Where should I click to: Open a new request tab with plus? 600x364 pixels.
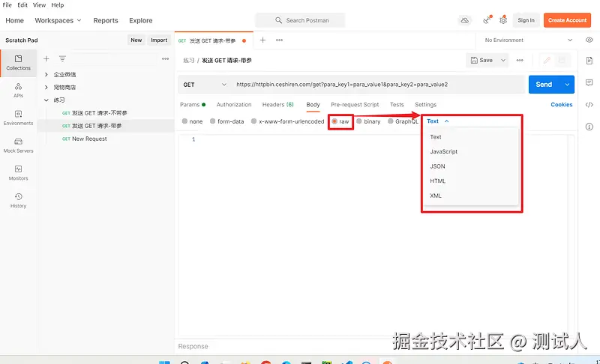263,40
